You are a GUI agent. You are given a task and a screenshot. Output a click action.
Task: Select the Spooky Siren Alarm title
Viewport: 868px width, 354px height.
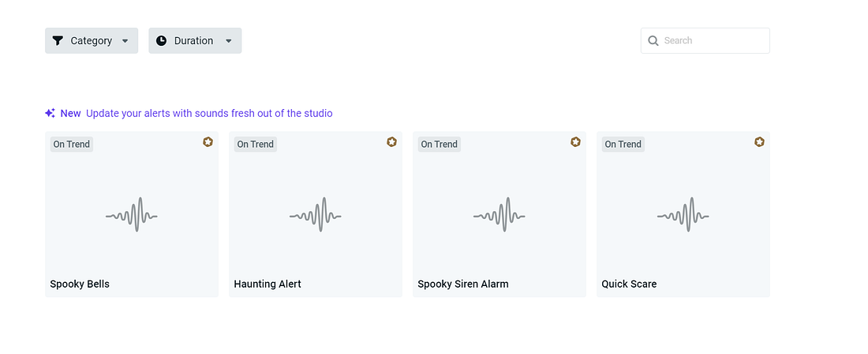(463, 284)
